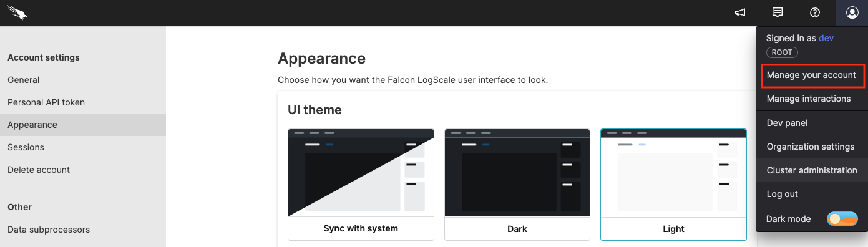Follow the dev username link
This screenshot has height=247, width=868.
[x=826, y=38]
